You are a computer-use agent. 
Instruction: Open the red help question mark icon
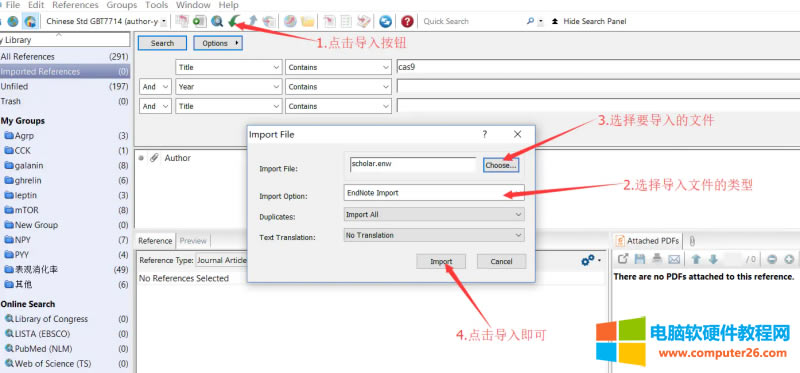coord(407,21)
